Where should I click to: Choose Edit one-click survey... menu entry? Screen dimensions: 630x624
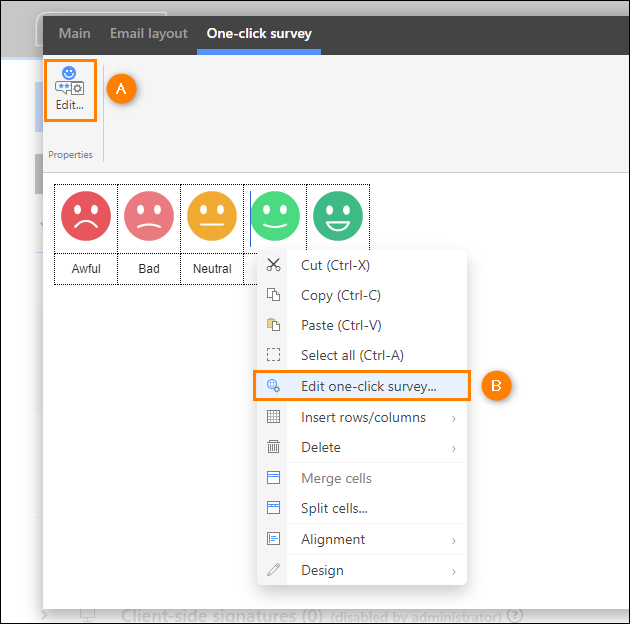click(362, 386)
